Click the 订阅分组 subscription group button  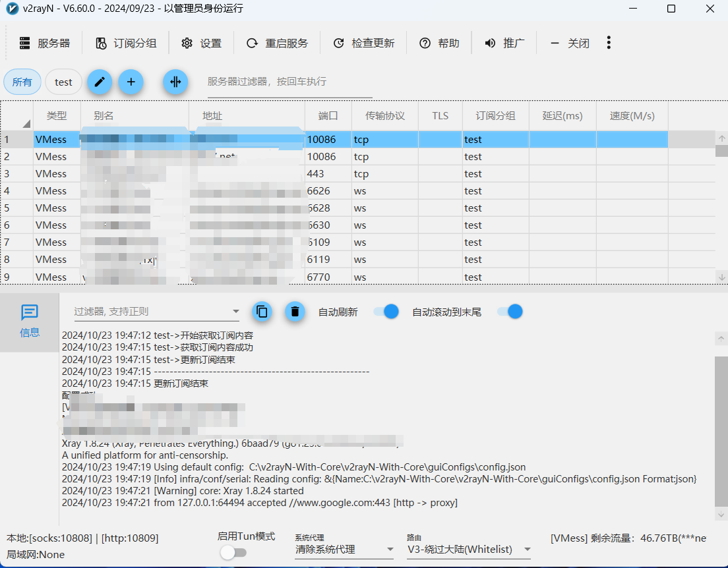(x=125, y=42)
